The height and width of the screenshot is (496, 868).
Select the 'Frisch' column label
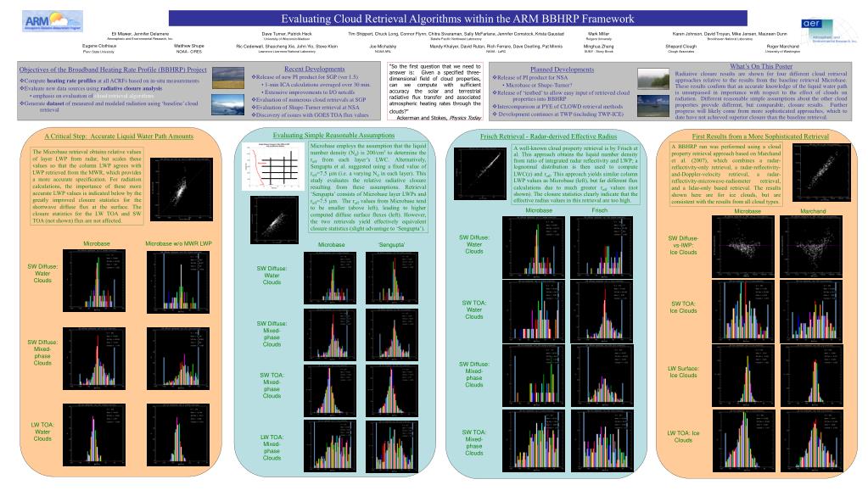click(x=600, y=210)
